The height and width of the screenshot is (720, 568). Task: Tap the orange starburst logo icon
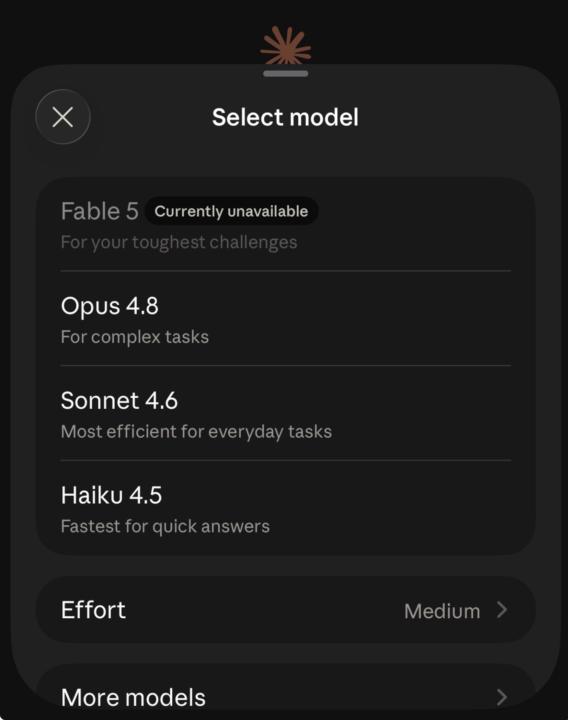coord(285,45)
